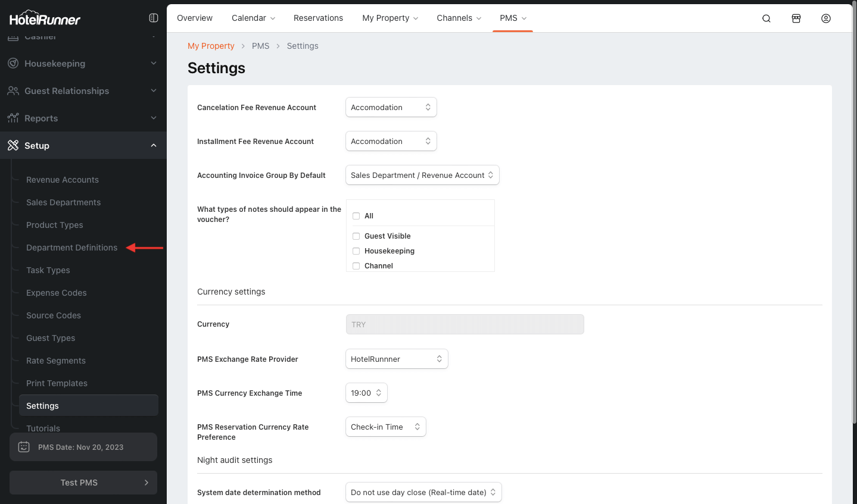
Task: Click the My Property breadcrumb link
Action: tap(211, 46)
